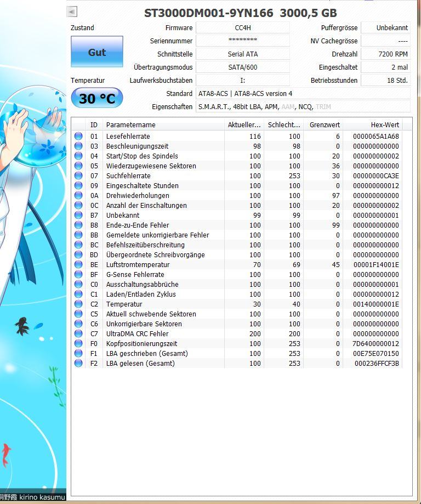Click the status orb for Aktuell schwebende Sektoren
This screenshot has width=421, height=504.
tap(78, 314)
